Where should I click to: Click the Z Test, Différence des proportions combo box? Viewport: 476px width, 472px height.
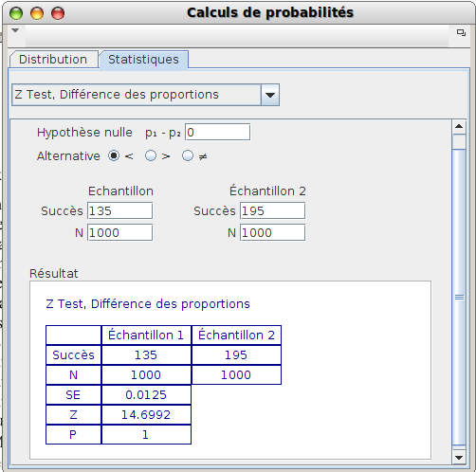tap(145, 95)
